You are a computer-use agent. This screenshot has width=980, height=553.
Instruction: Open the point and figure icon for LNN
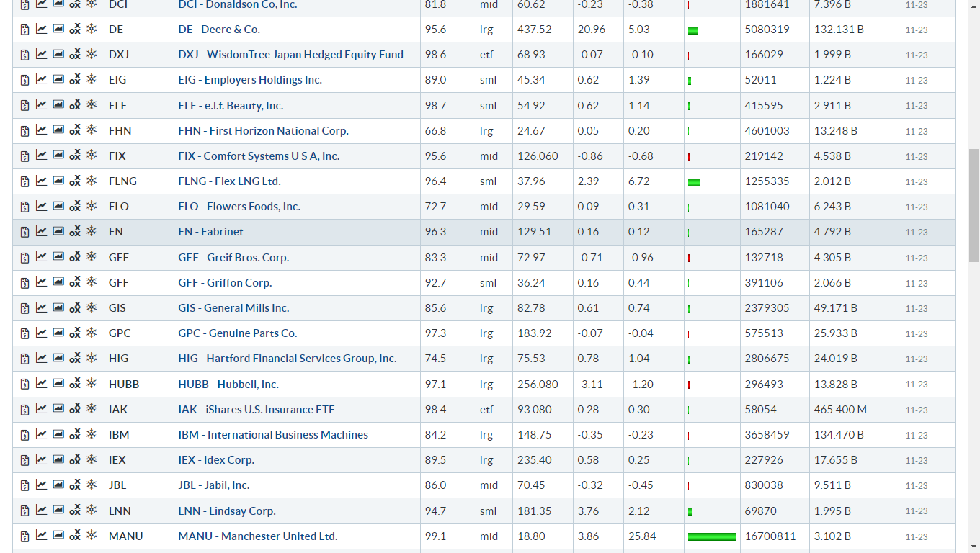(75, 511)
